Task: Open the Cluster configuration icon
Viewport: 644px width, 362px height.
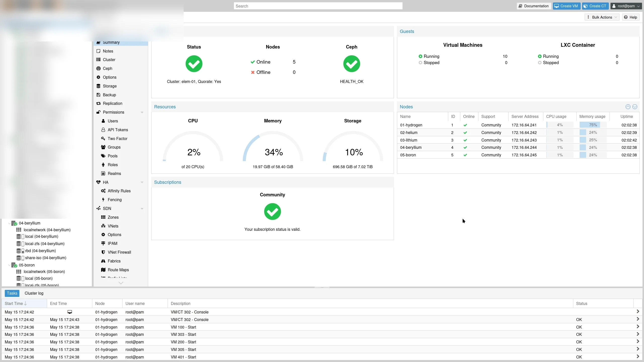Action: click(98, 60)
